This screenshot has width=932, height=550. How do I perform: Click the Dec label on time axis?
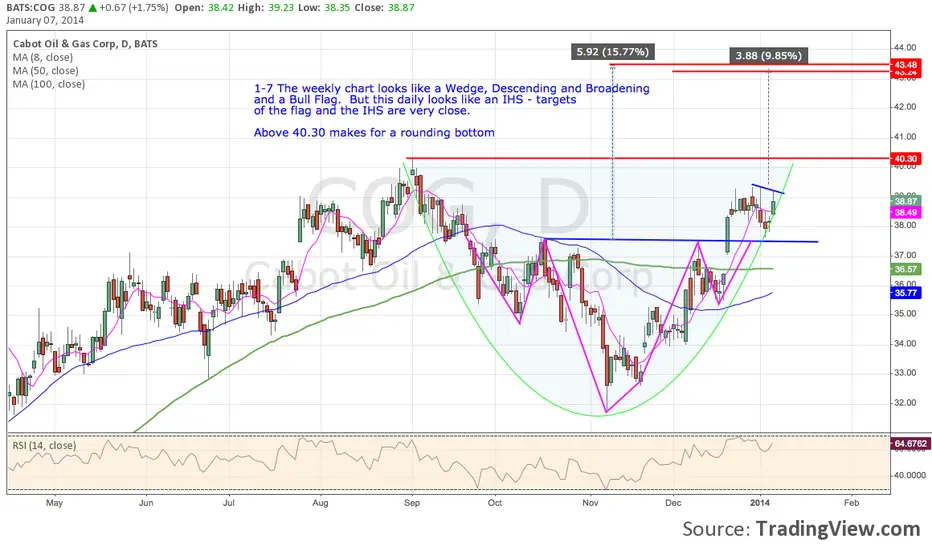click(673, 503)
